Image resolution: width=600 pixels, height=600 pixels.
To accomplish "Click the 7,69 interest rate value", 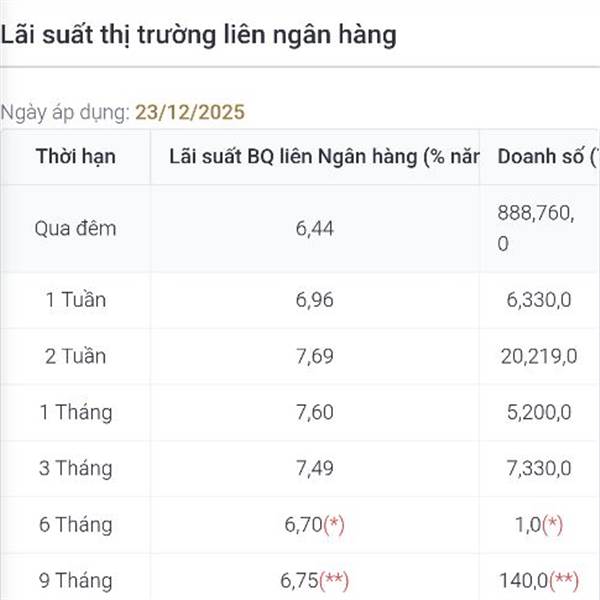I will (315, 356).
